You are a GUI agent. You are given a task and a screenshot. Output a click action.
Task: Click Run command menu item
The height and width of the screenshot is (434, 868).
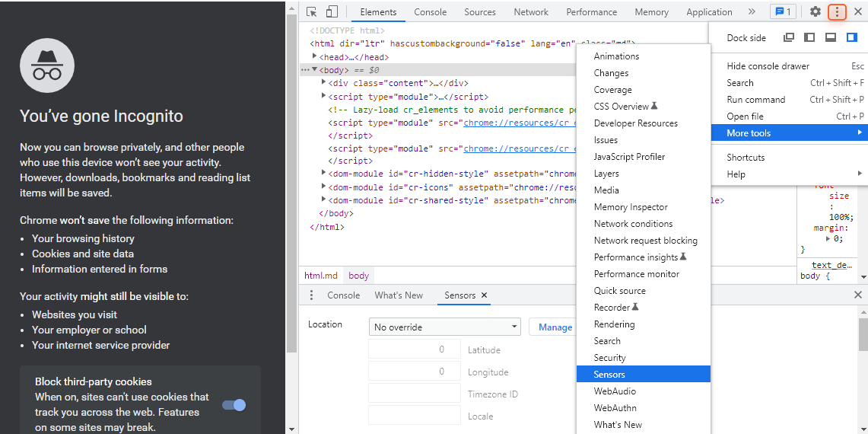(790, 99)
